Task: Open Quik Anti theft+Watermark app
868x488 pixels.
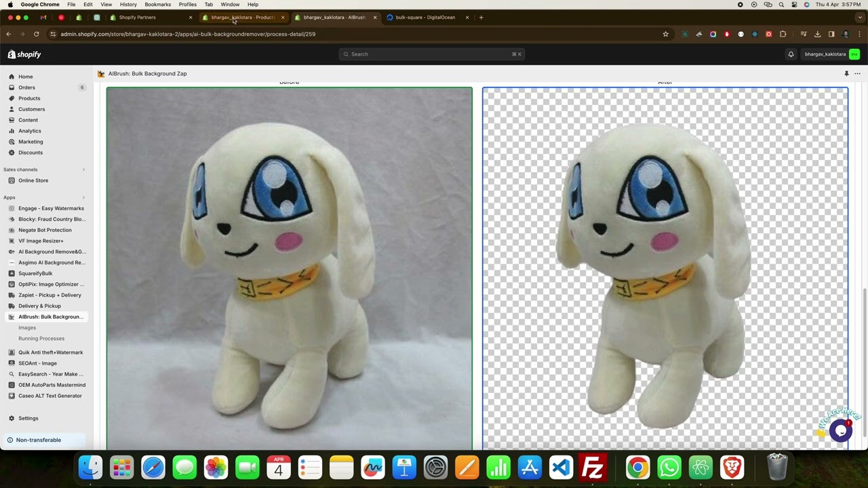Action: pyautogui.click(x=50, y=352)
